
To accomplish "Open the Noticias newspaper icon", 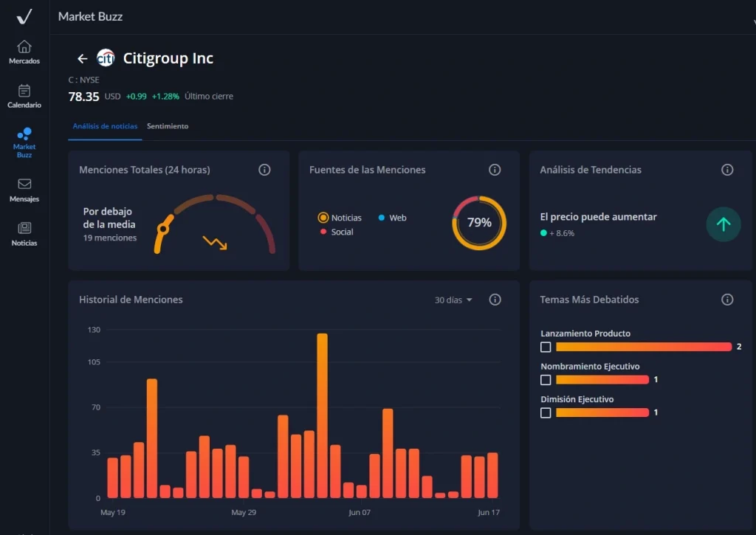I will [24, 228].
